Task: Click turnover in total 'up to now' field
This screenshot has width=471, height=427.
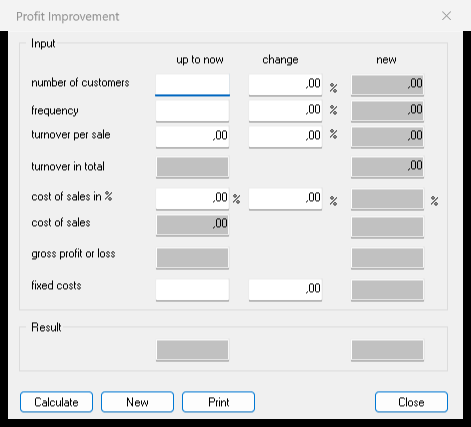Action: pyautogui.click(x=192, y=167)
